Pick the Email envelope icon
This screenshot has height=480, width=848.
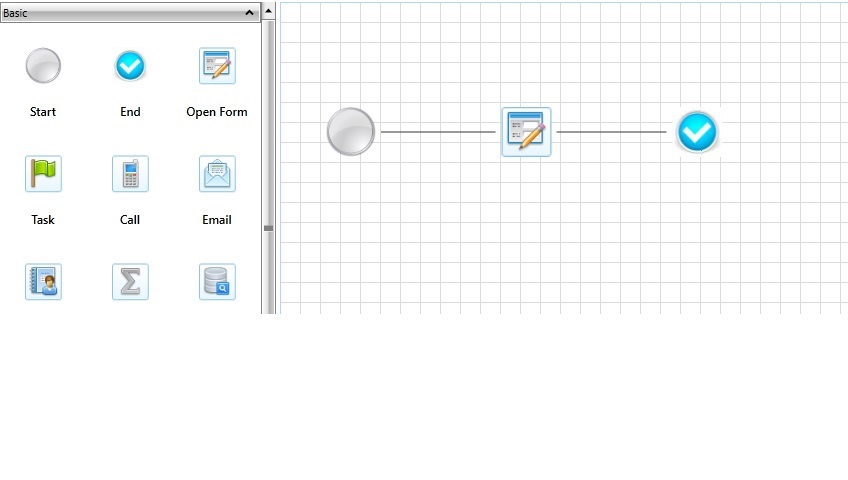(217, 174)
